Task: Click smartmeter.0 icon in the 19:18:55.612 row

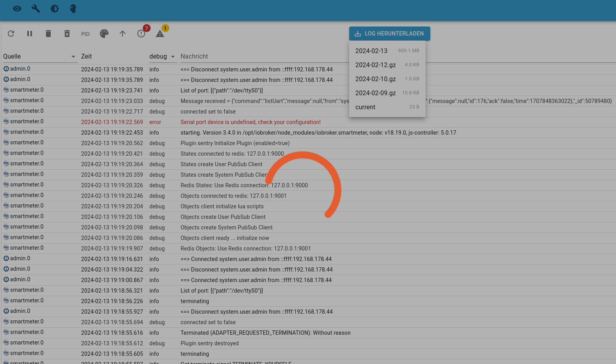Action: pyautogui.click(x=6, y=343)
